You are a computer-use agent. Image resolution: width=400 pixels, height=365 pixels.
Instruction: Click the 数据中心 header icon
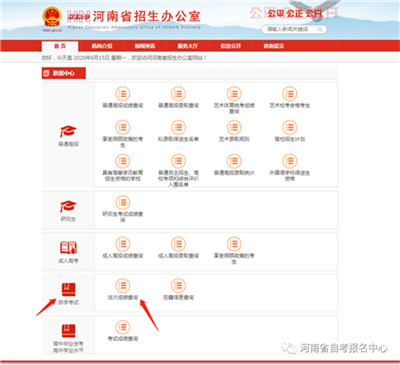click(46, 73)
